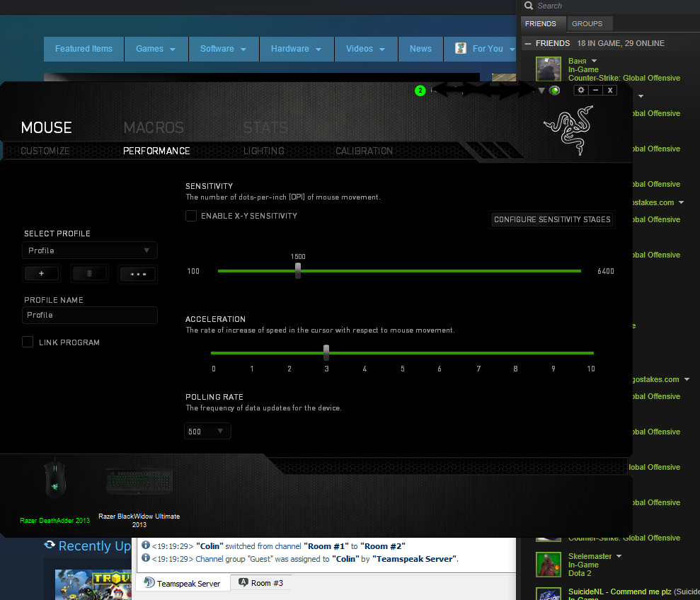Open Lighting sub-tab

point(263,151)
